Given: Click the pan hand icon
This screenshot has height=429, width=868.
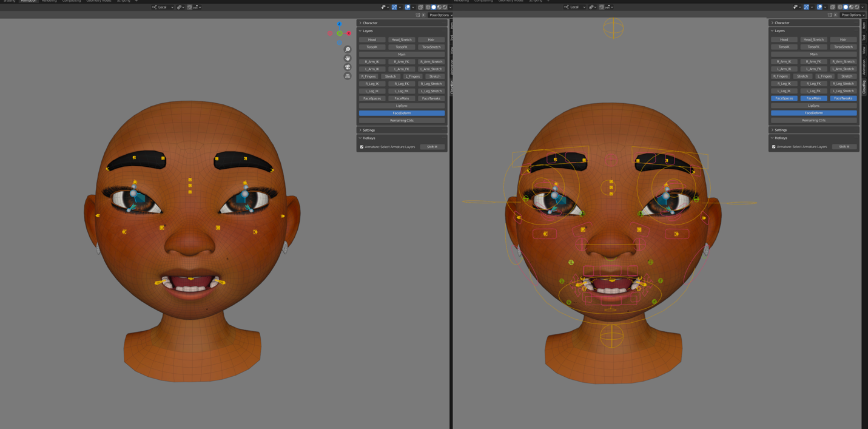Looking at the screenshot, I should (348, 58).
